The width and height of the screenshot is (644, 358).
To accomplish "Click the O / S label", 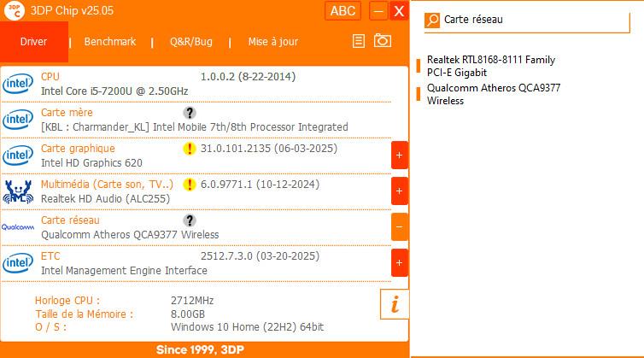I will coord(51,327).
